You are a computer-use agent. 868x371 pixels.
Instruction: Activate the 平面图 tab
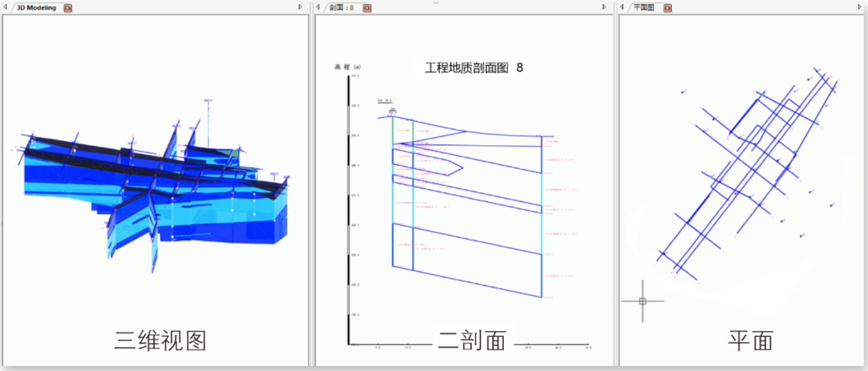pyautogui.click(x=644, y=8)
